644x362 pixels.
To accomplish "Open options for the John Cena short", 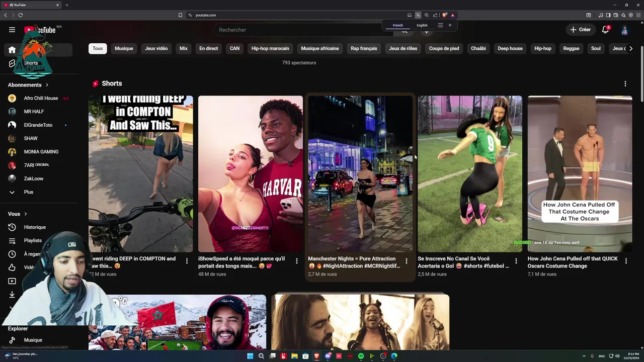I will [626, 261].
